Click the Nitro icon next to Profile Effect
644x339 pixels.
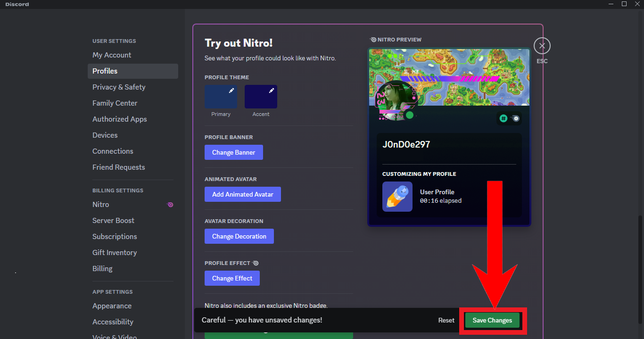click(x=256, y=263)
